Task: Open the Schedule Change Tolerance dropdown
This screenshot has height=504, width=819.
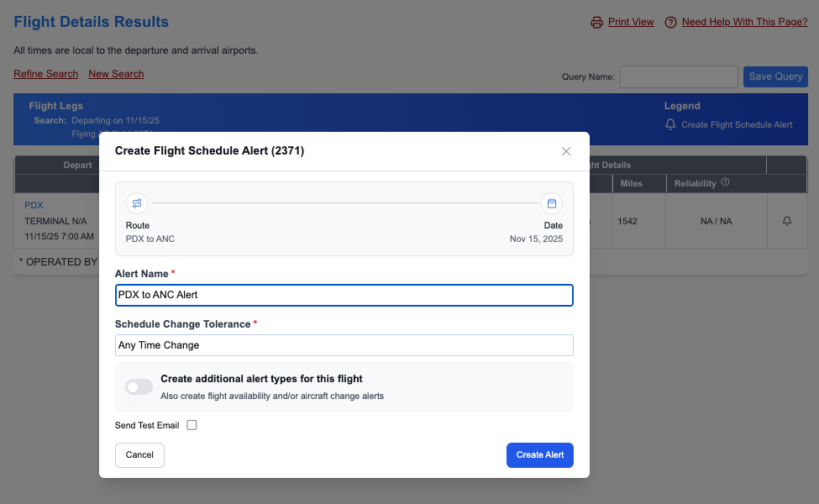Action: pos(344,345)
